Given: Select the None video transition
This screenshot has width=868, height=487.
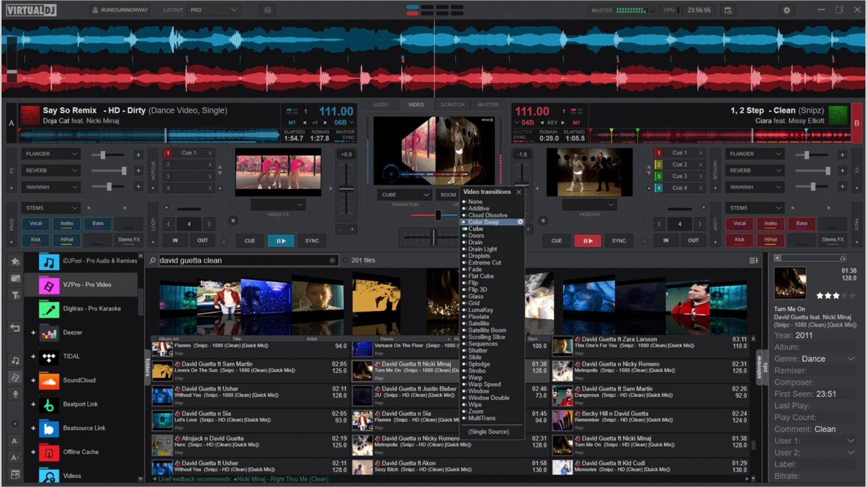Looking at the screenshot, I should (x=475, y=201).
